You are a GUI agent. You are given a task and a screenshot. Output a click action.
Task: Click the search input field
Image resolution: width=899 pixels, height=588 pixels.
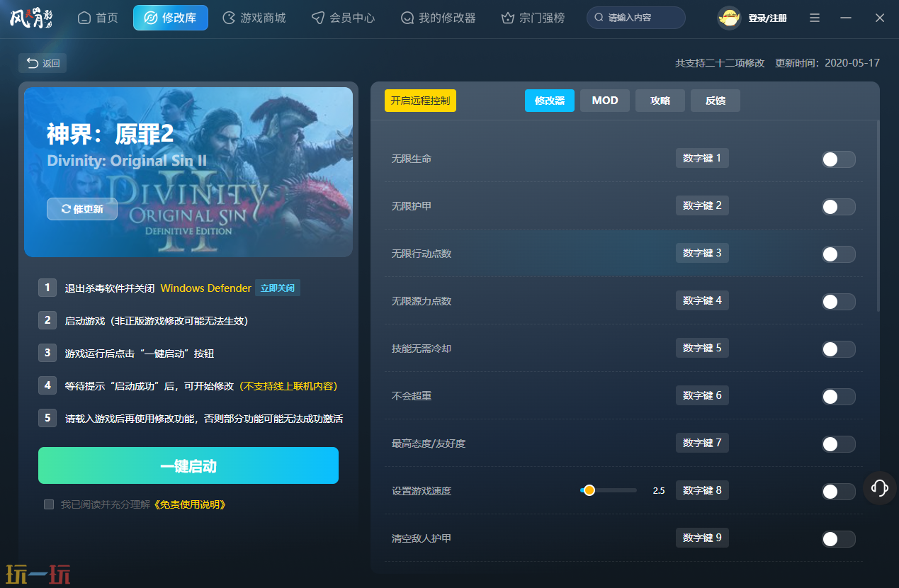(x=636, y=18)
